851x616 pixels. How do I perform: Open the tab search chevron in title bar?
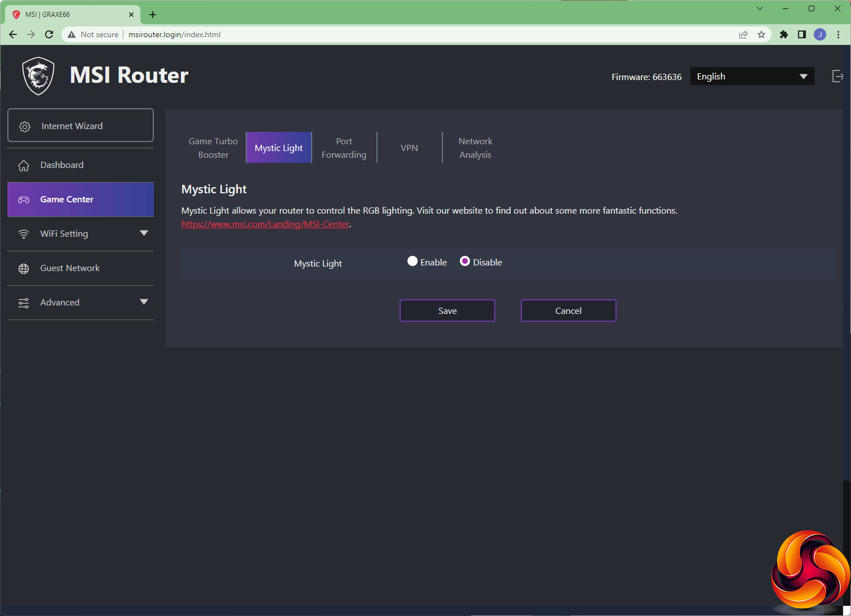click(760, 8)
